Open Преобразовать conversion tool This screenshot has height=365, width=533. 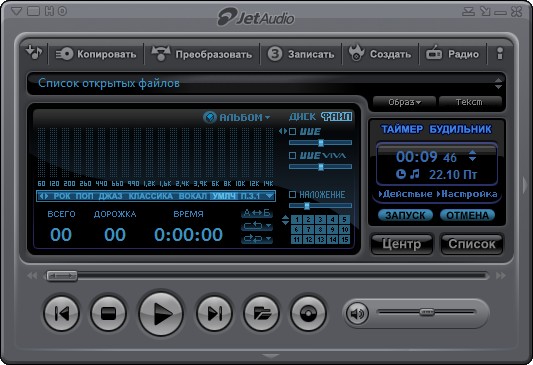point(202,54)
